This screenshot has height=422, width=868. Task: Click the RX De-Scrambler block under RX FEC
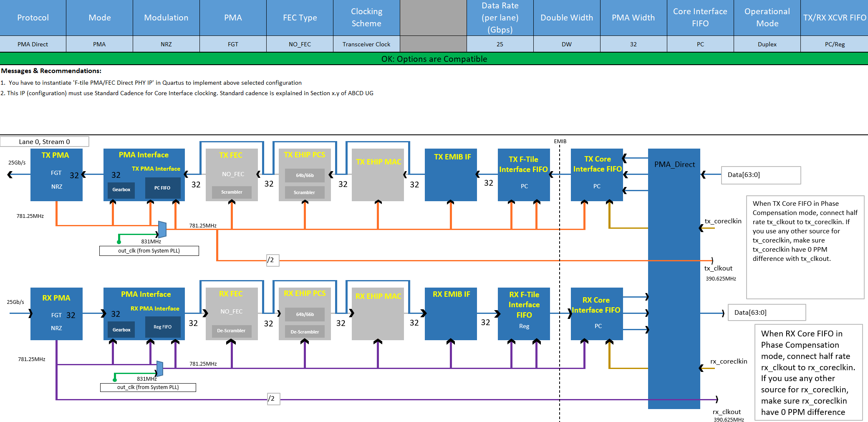(x=231, y=331)
